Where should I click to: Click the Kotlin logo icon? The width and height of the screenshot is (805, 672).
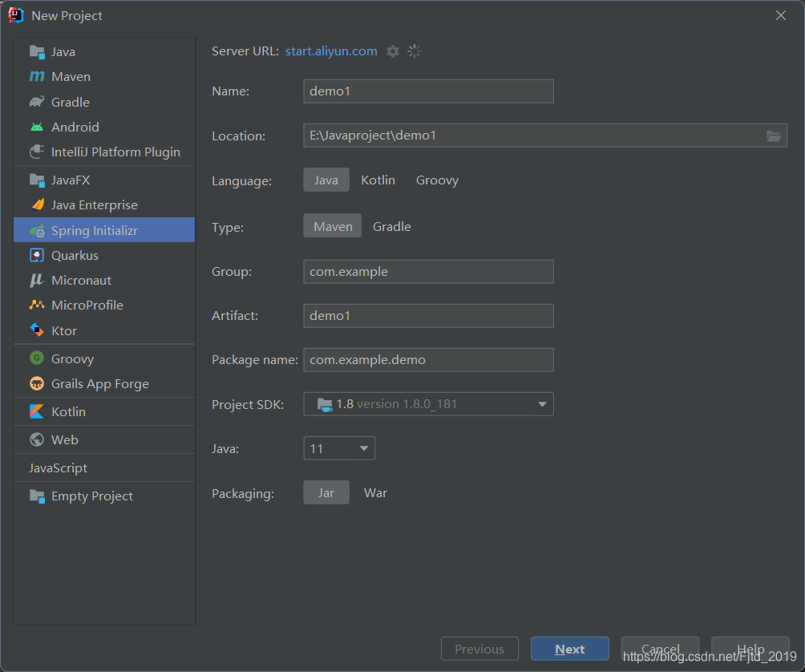37,411
